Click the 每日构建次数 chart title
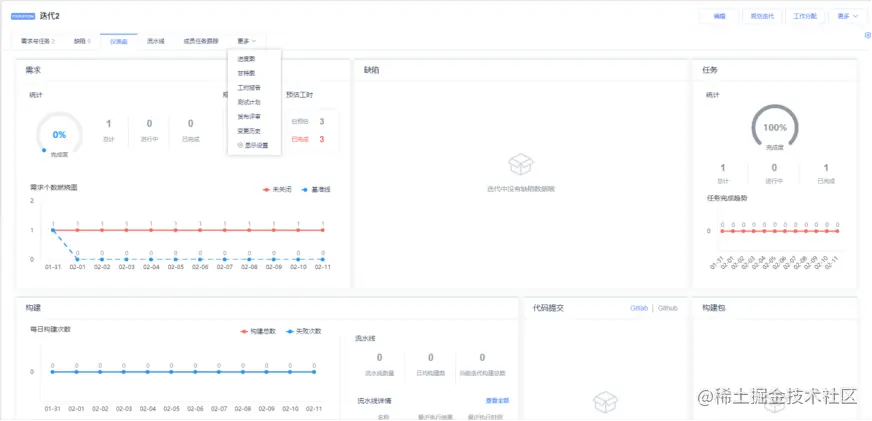 (x=51, y=329)
